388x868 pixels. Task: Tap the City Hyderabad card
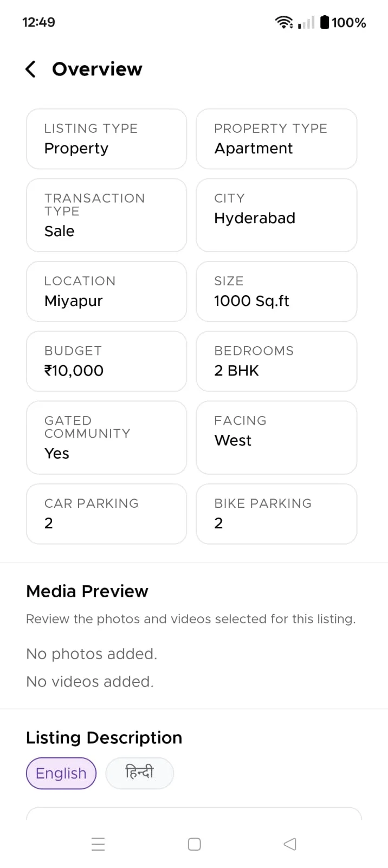click(276, 215)
